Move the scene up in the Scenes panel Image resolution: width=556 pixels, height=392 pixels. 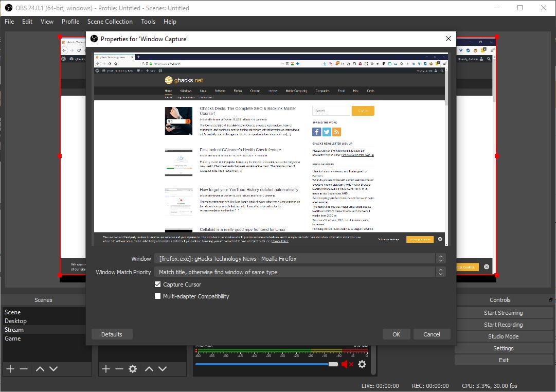click(40, 369)
